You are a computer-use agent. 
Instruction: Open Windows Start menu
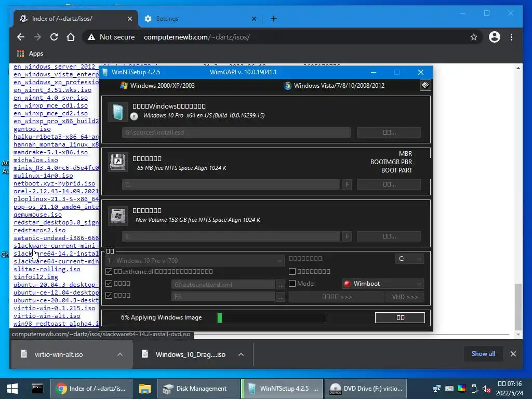pos(12,389)
